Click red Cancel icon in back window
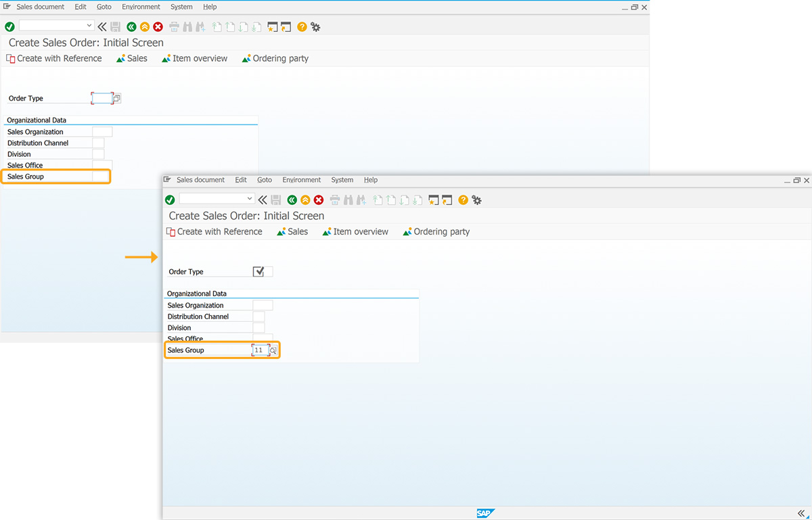Viewport: 812px width, 520px height. (x=158, y=27)
